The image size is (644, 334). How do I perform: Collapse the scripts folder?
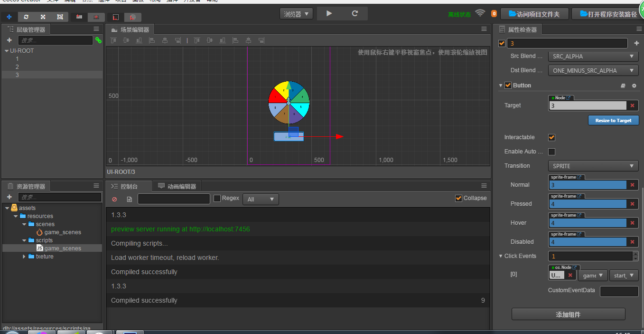click(x=25, y=240)
